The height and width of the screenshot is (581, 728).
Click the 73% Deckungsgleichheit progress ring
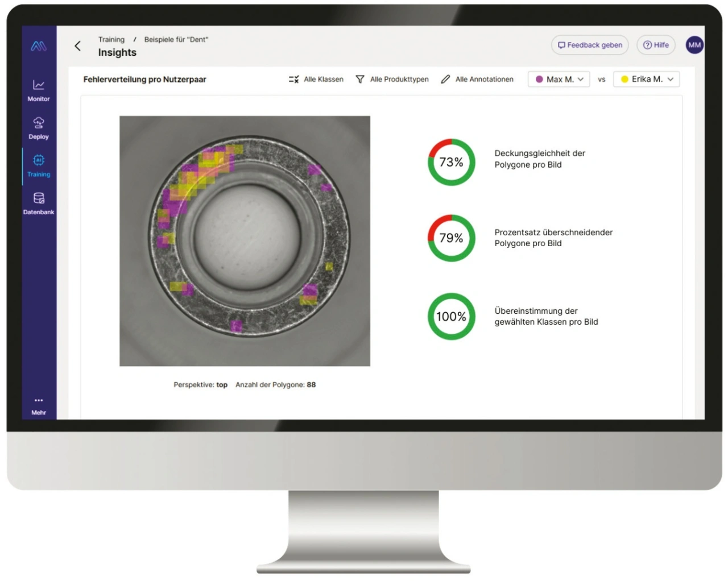(x=451, y=163)
